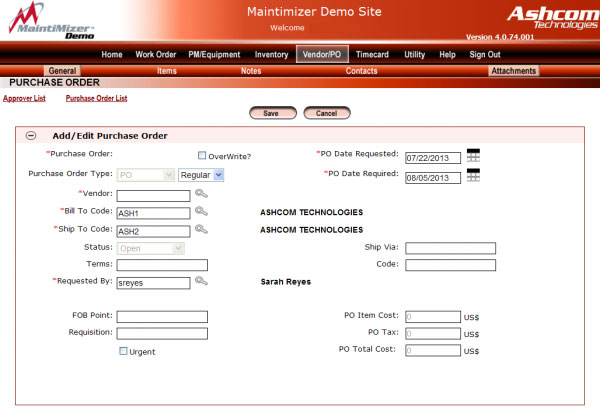Screen dimensions: 602x408
Task: Switch to the Contacts tab
Action: [x=361, y=71]
